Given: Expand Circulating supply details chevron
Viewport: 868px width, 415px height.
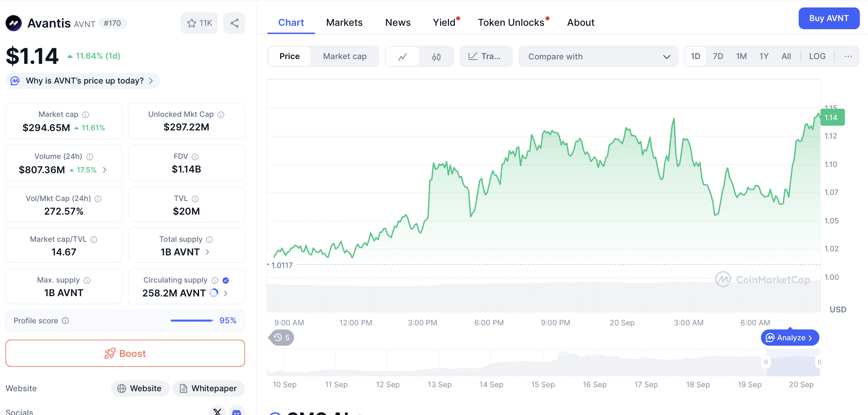Looking at the screenshot, I should click(226, 293).
